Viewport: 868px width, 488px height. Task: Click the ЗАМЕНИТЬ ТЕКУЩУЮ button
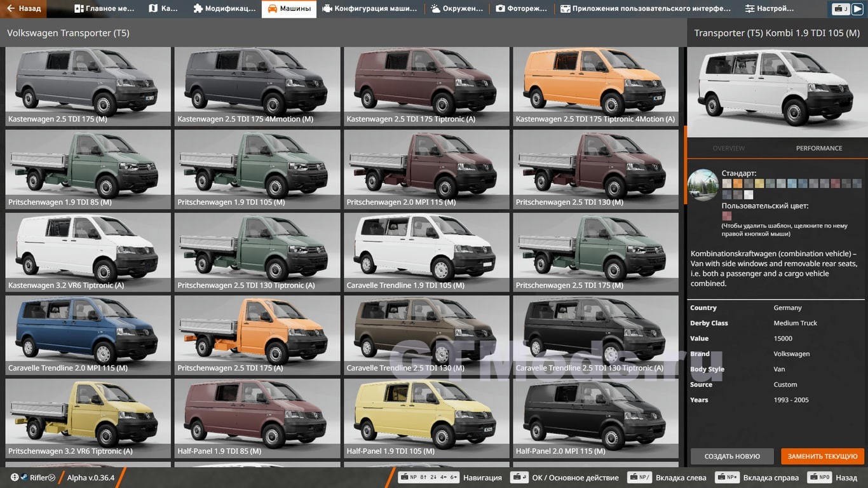(823, 456)
